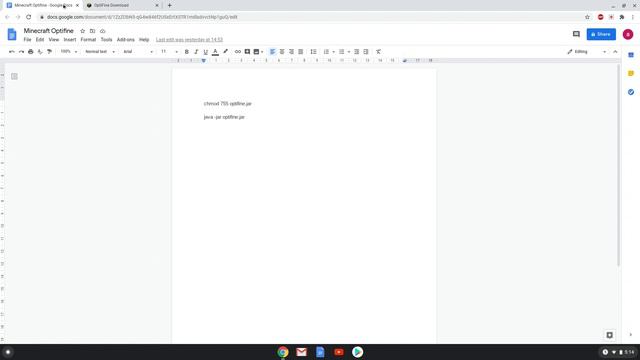640x360 pixels.
Task: Increase indent of the paragraph
Action: click(x=366, y=52)
